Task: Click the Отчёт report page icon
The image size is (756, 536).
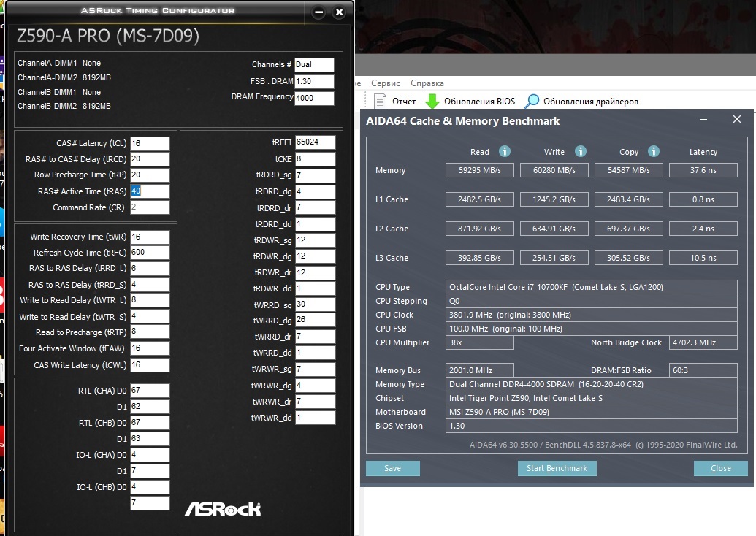Action: [380, 102]
